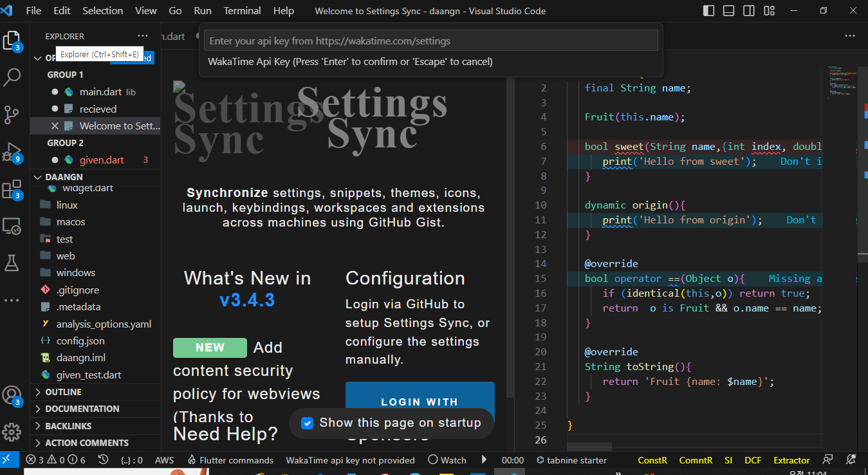This screenshot has height=475, width=868.
Task: Uncheck Show this page on startup
Action: [x=308, y=423]
